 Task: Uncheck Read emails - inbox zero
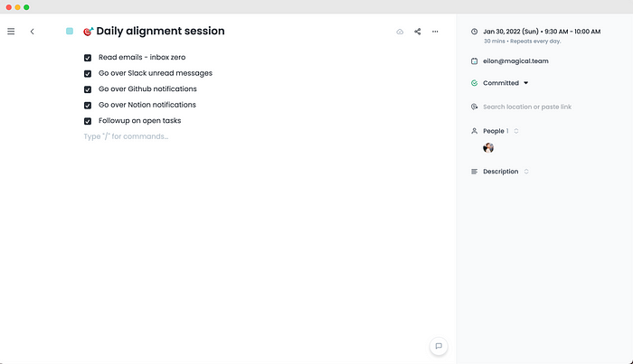88,58
